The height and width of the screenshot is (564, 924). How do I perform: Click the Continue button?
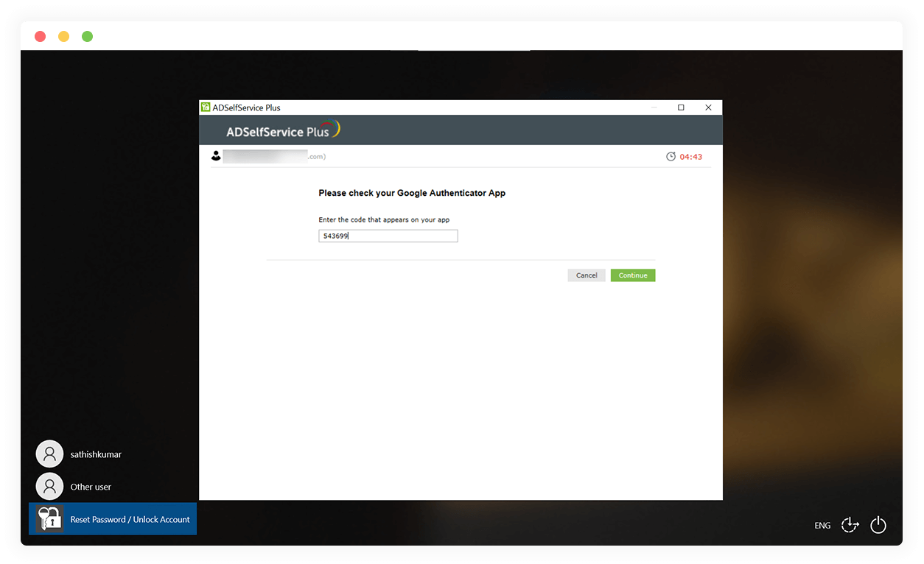coord(632,275)
